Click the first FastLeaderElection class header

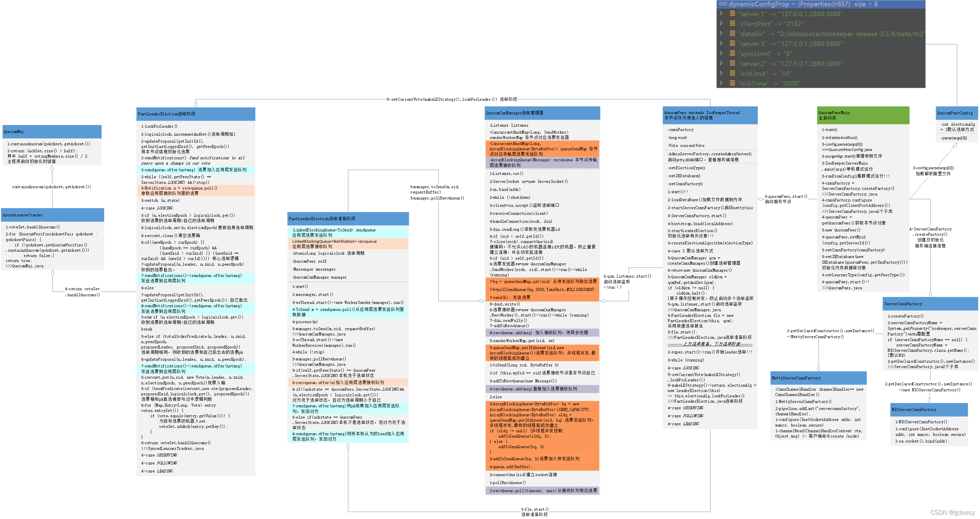[x=196, y=114]
